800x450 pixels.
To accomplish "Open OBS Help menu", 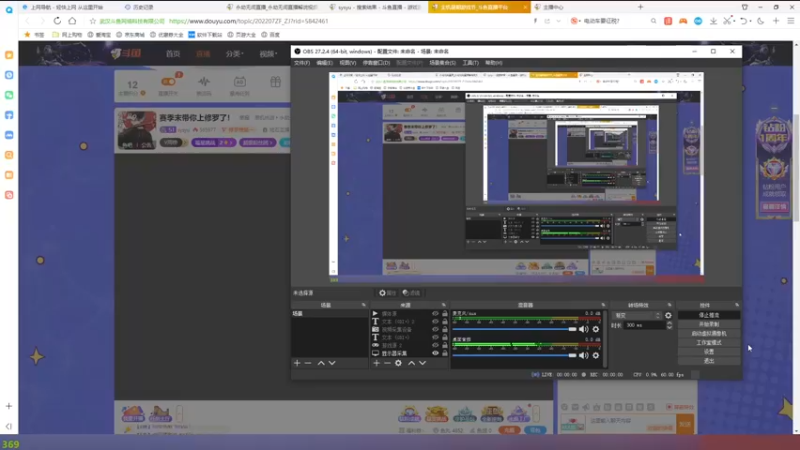I will click(x=493, y=63).
